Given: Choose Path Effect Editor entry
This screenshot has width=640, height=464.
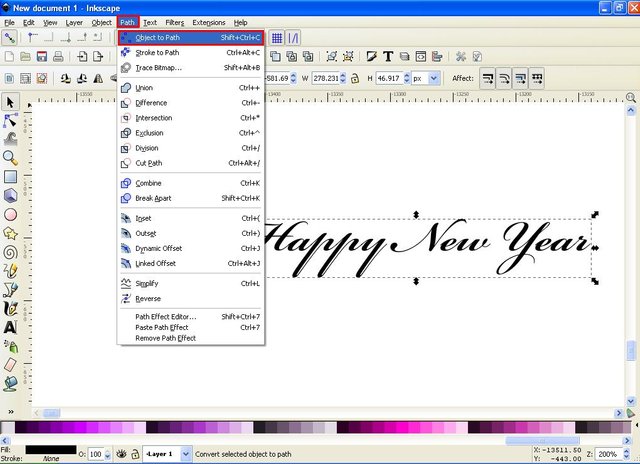Looking at the screenshot, I should click(x=191, y=317).
